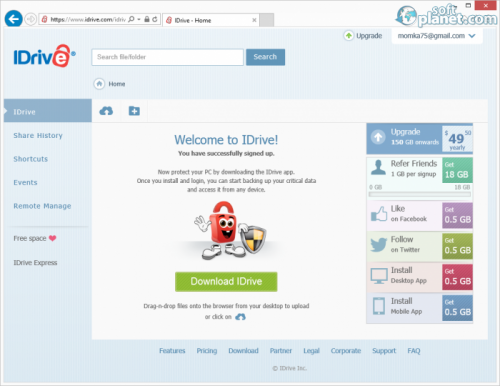500x386 pixels.
Task: Click the desktop monitor Install icon
Action: pos(379,276)
